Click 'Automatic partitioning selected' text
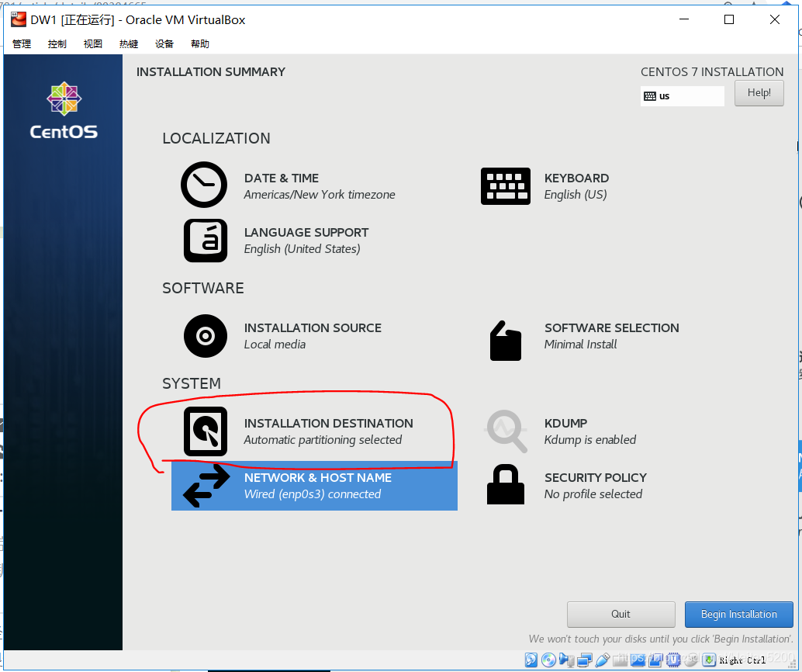Viewport: 802px width, 672px height. point(323,440)
